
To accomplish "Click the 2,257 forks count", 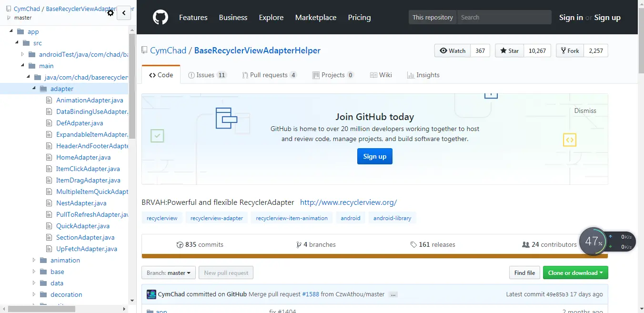I will (x=596, y=51).
